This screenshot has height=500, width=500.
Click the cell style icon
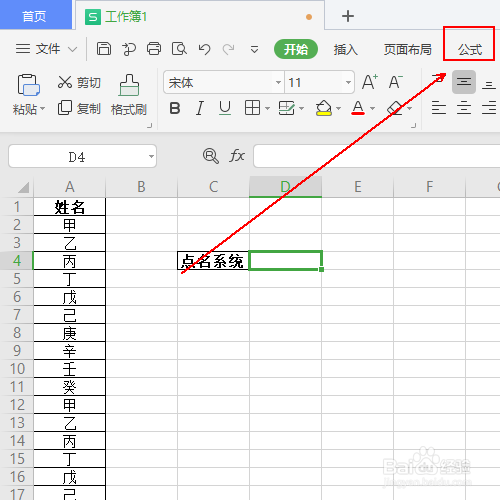point(287,108)
